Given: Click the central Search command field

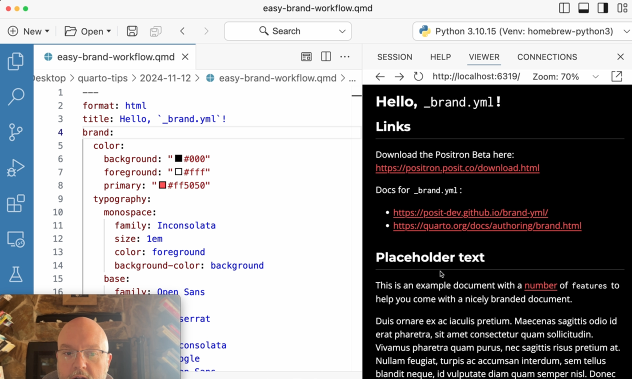Looking at the screenshot, I should [288, 31].
